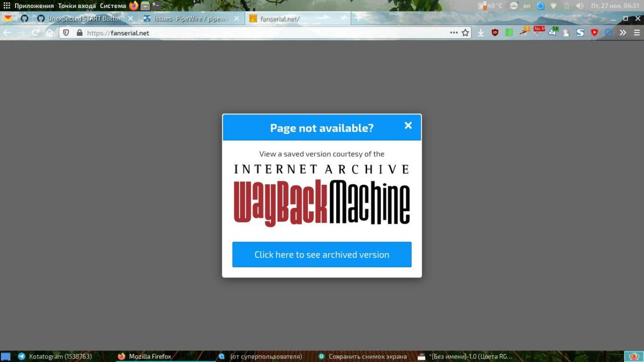Expand the toolbar overflow chevron menu
Image resolution: width=644 pixels, height=362 pixels.
(623, 33)
